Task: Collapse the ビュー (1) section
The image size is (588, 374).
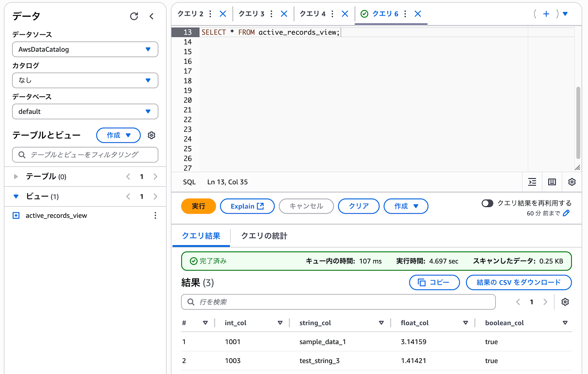Action: click(16, 196)
